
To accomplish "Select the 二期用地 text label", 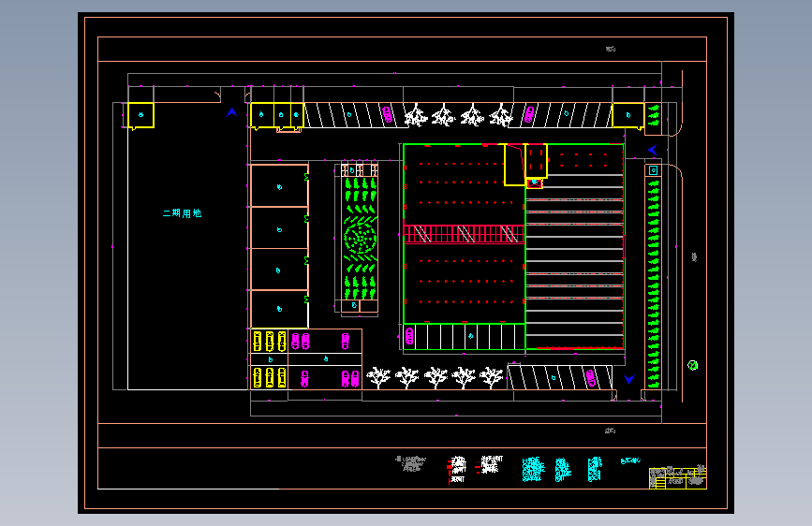I will point(182,213).
